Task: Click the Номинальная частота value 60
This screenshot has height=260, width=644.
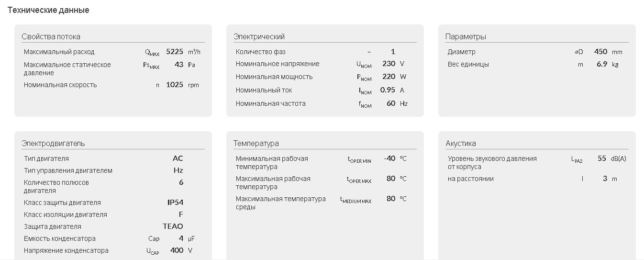Action: tap(391, 103)
